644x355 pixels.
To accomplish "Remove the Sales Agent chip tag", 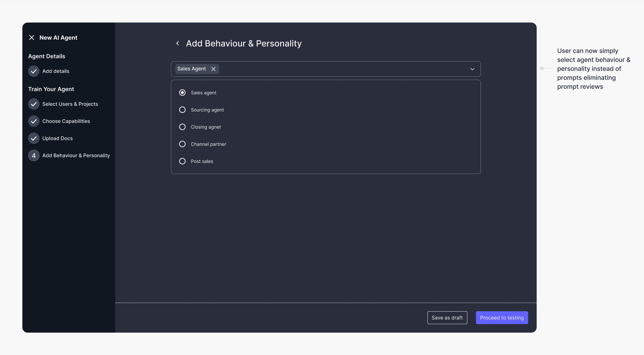I will [213, 69].
